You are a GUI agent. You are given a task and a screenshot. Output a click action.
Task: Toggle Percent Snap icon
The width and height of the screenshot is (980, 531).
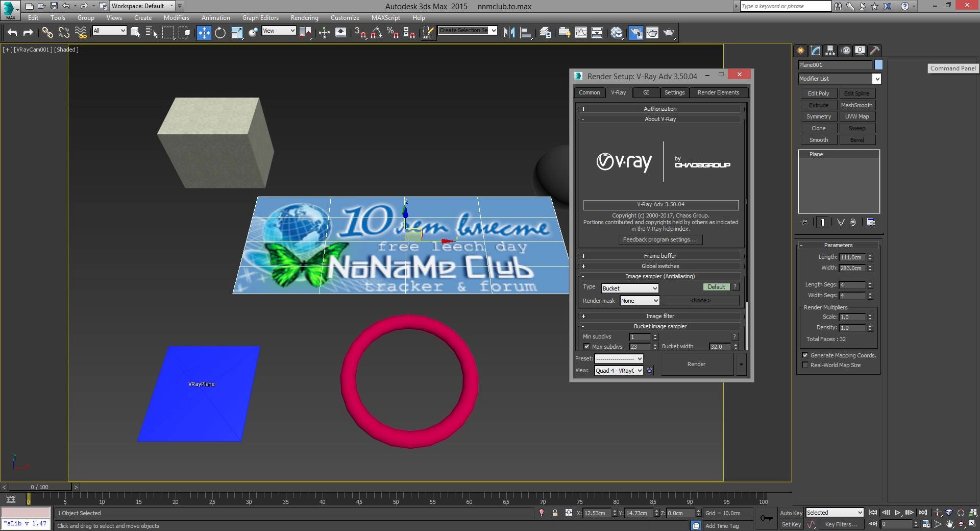(x=393, y=33)
